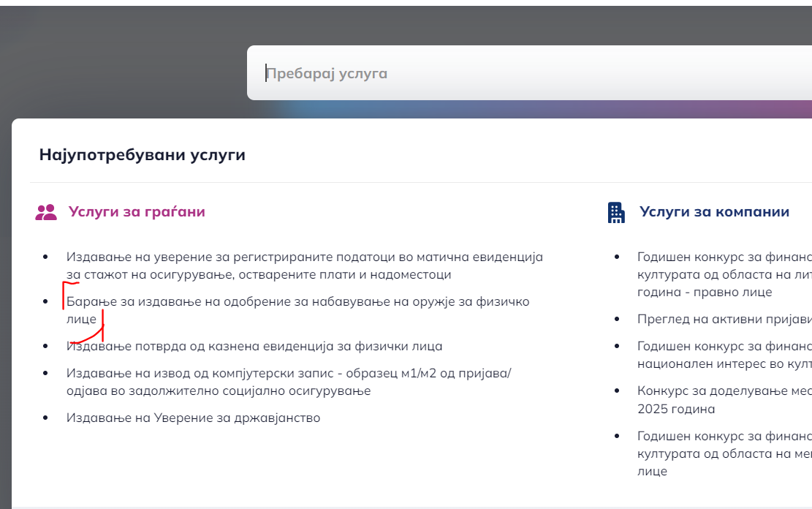
Task: Open the Услуги за компании heading
Action: click(x=714, y=211)
